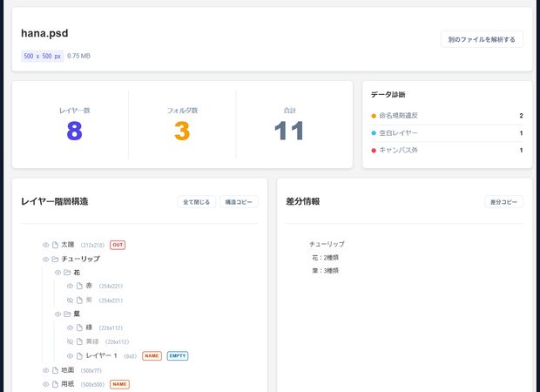Screen dimensions: 540x392
Task: Click 別のファイルを解析する button
Action: point(482,39)
